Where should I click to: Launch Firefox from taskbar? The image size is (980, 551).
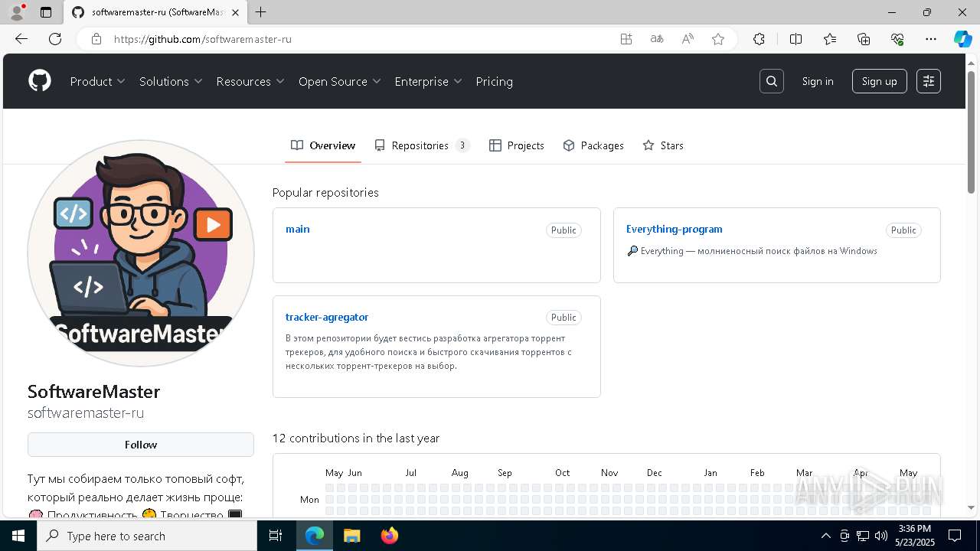click(390, 536)
